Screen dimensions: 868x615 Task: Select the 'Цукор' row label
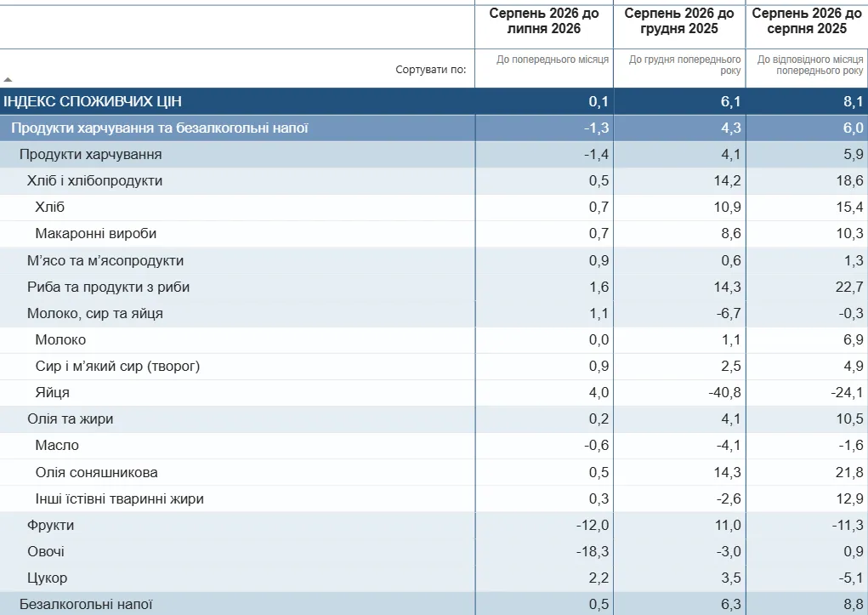(x=47, y=578)
